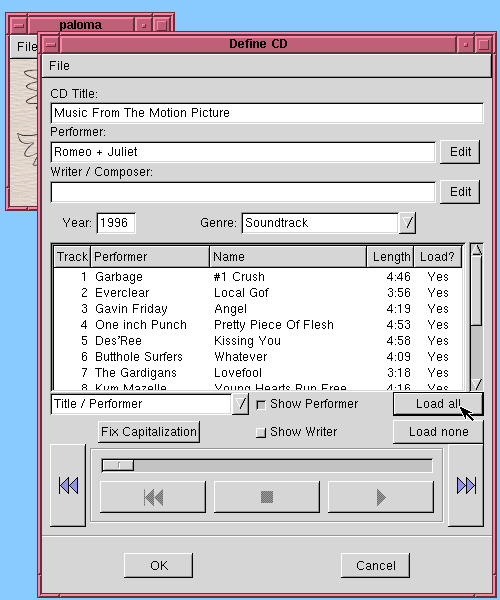500x600 pixels.
Task: Click Pretty Piece Of Flesh track name
Action: coord(274,325)
